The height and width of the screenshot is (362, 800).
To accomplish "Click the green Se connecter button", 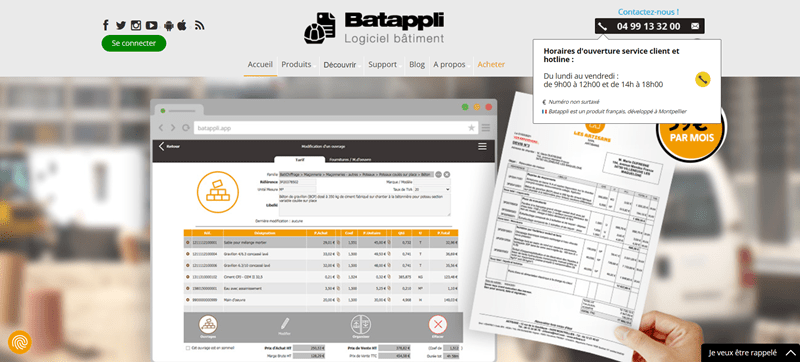I will click(x=134, y=43).
